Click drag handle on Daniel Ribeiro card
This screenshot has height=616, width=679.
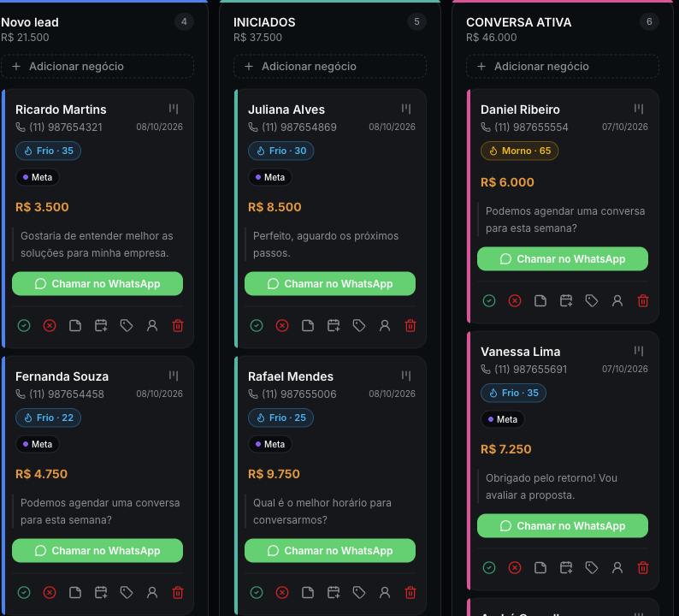(639, 109)
